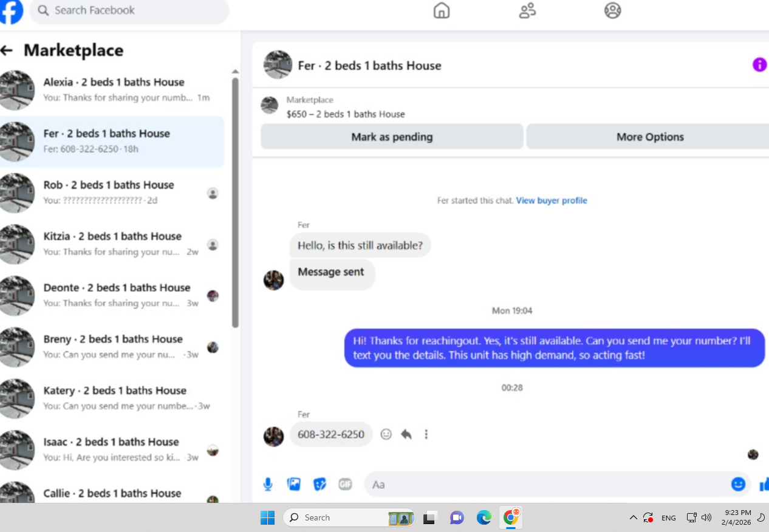769x532 pixels.
Task: Open the Windows Start menu
Action: tap(267, 517)
